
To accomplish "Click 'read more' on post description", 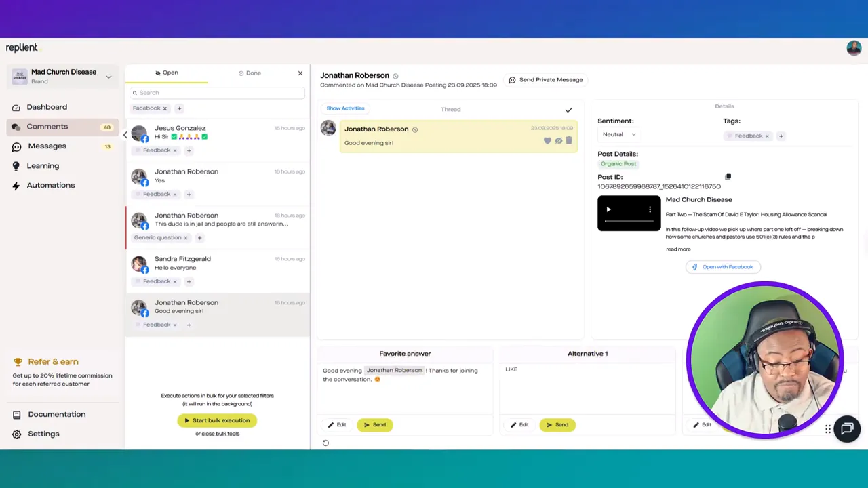I will coord(678,249).
